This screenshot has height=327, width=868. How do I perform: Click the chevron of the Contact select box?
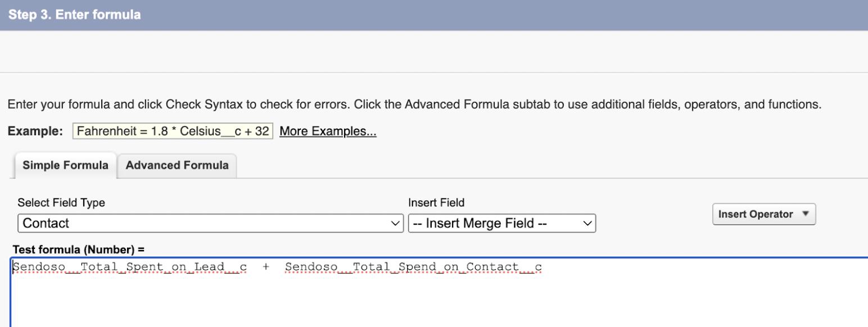[394, 223]
